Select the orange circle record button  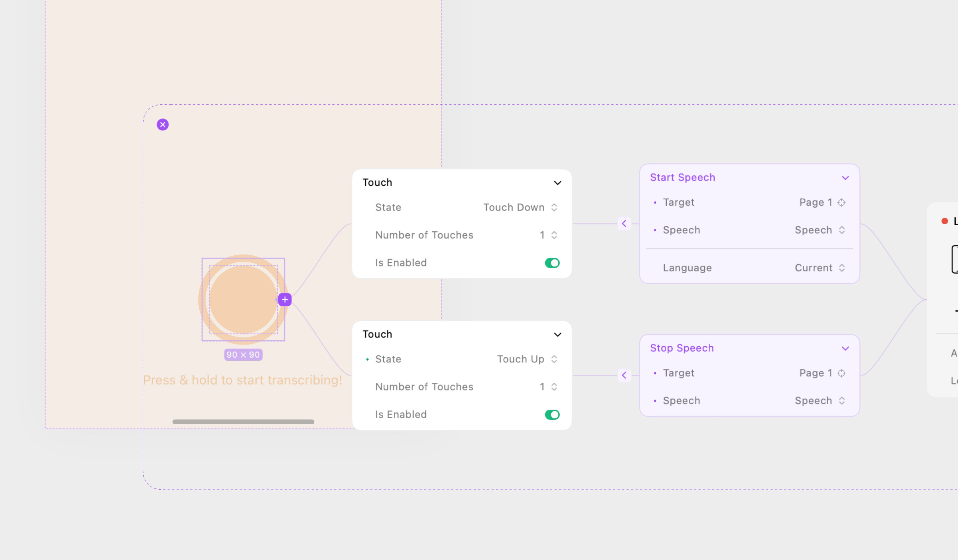click(x=243, y=300)
